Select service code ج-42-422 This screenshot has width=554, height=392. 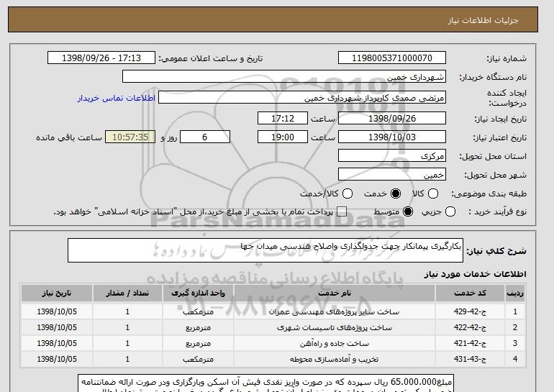click(470, 328)
